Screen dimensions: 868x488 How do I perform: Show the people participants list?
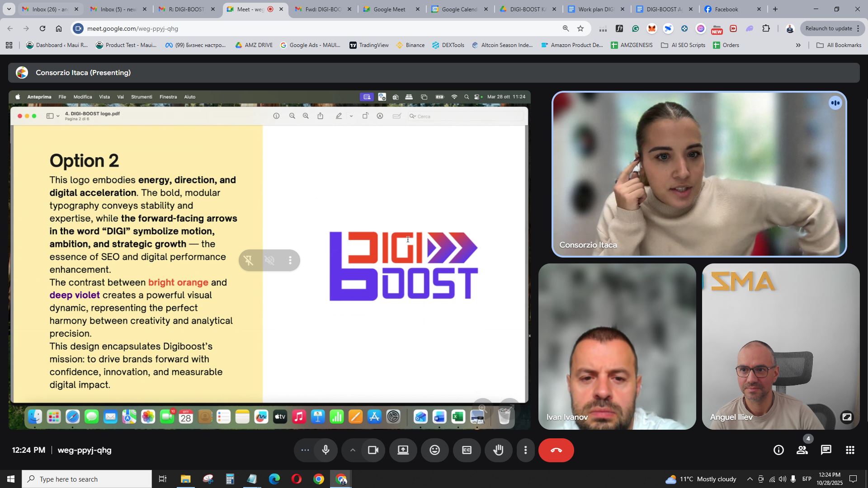click(802, 450)
